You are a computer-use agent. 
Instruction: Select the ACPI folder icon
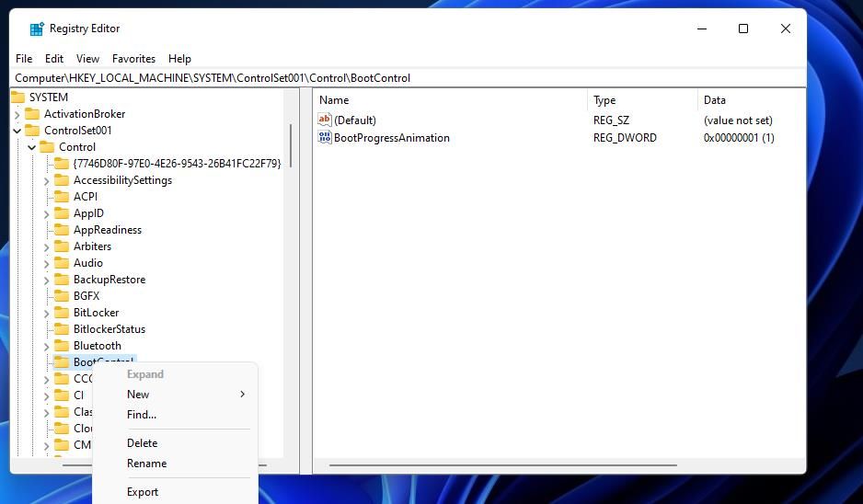(x=62, y=197)
